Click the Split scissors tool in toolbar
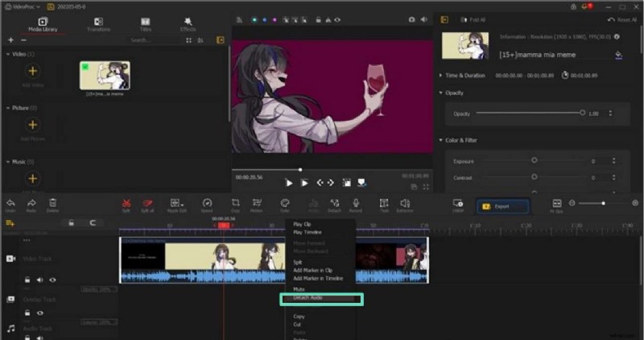644x340 pixels. point(126,204)
